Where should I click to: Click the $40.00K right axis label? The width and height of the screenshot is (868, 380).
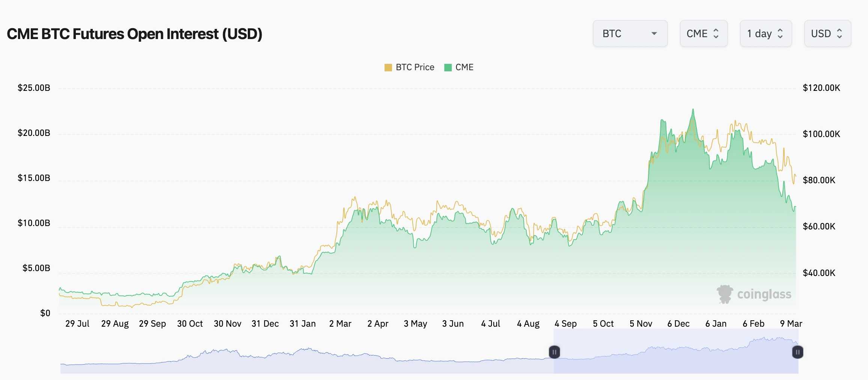tap(819, 273)
